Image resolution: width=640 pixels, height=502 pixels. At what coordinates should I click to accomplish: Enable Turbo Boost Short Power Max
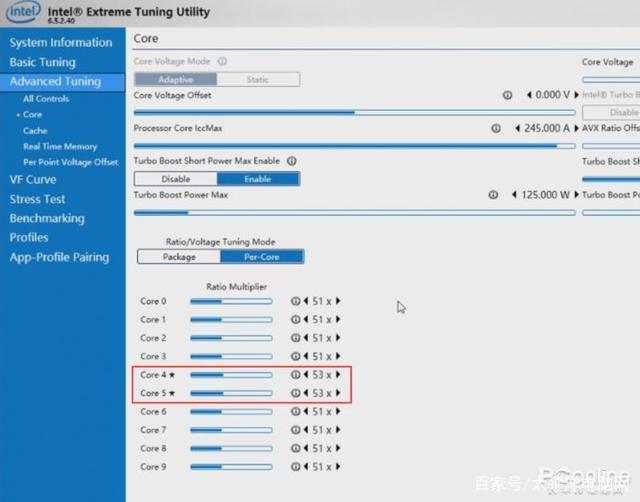click(x=258, y=179)
